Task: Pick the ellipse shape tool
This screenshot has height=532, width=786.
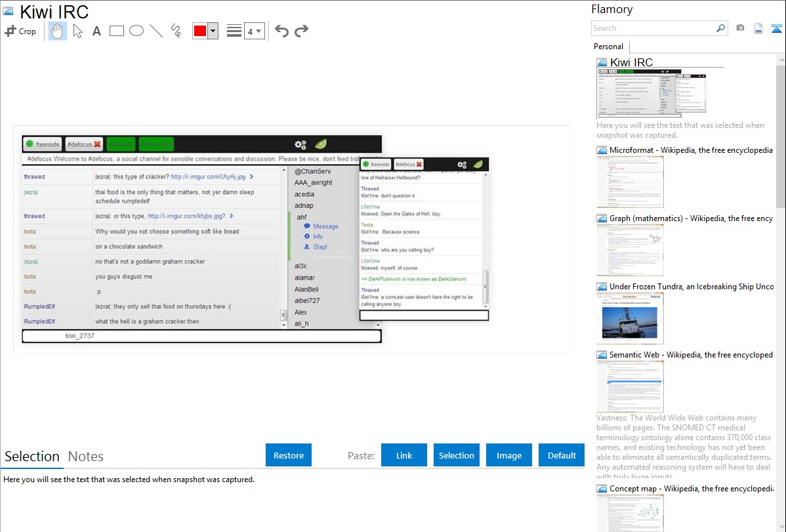Action: click(136, 31)
